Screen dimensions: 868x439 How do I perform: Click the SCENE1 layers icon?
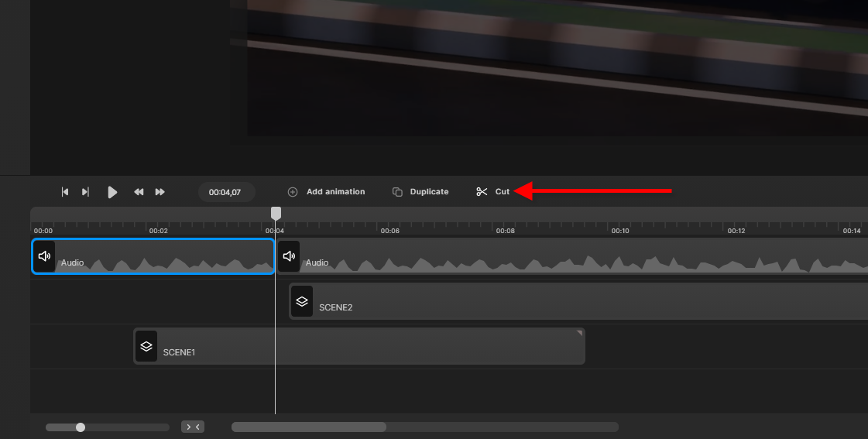click(x=146, y=346)
